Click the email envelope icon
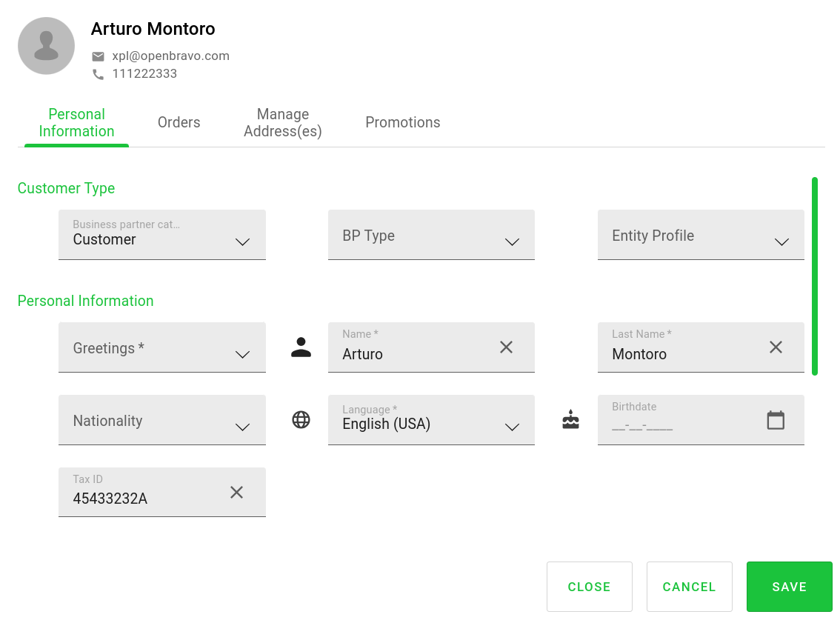 pyautogui.click(x=98, y=56)
